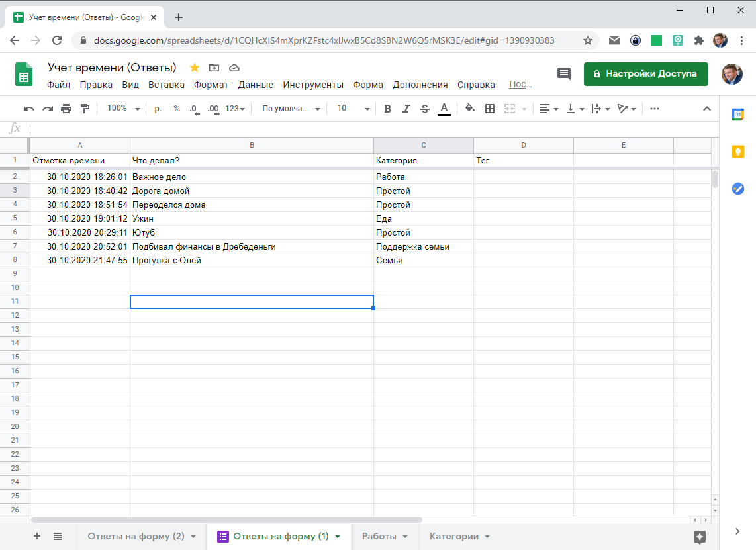This screenshot has width=756, height=550.
Task: Toggle italic formatting
Action: [406, 109]
